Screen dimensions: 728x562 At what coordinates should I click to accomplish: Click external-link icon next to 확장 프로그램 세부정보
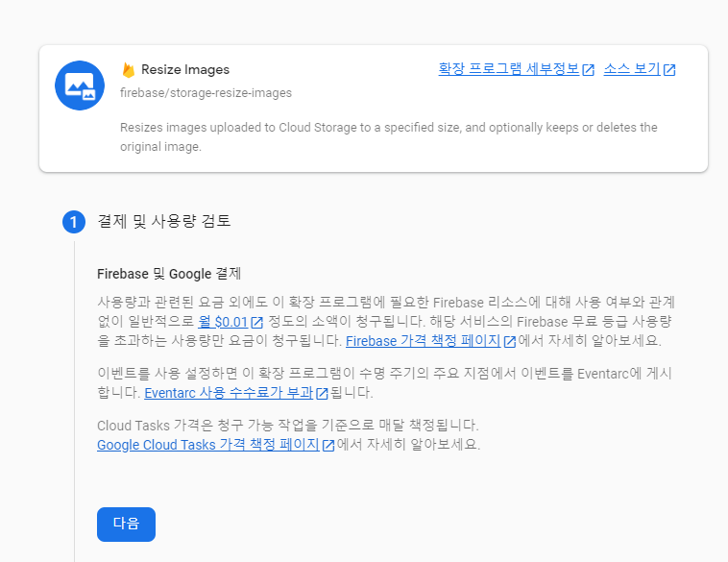pos(588,70)
